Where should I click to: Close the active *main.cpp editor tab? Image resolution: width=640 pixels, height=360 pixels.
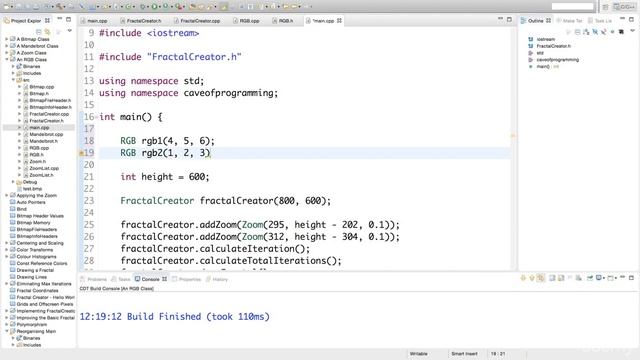[339, 20]
